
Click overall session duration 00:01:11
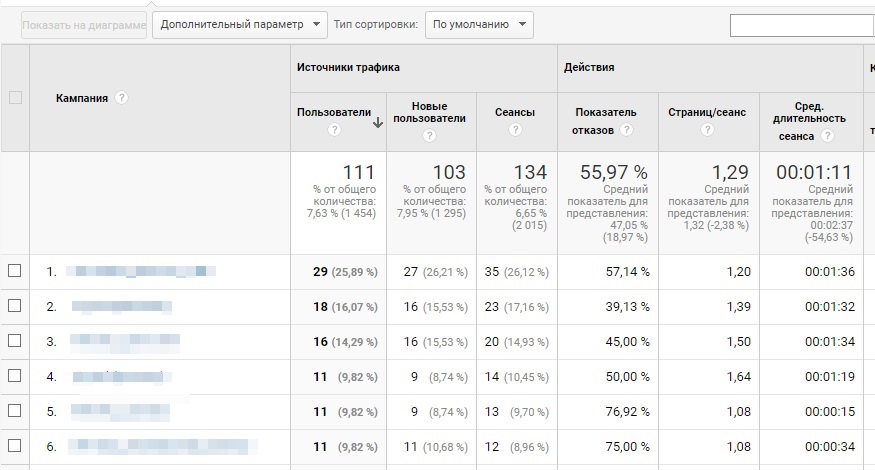point(814,172)
